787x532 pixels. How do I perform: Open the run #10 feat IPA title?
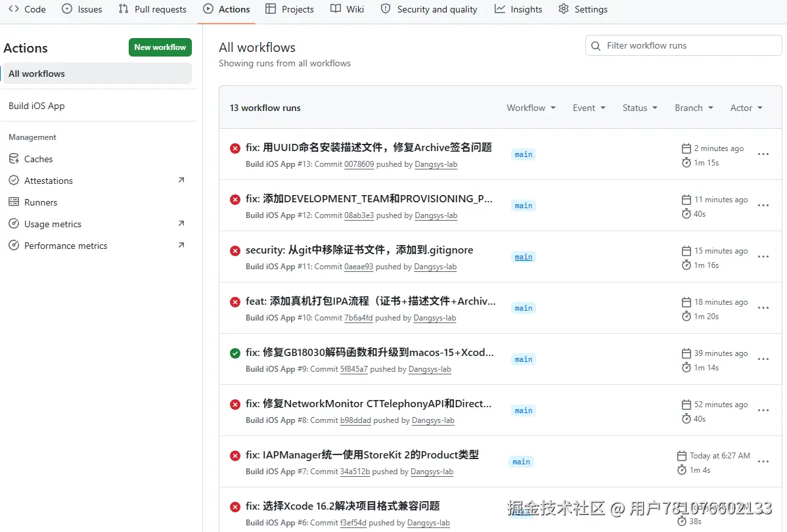[x=371, y=301]
